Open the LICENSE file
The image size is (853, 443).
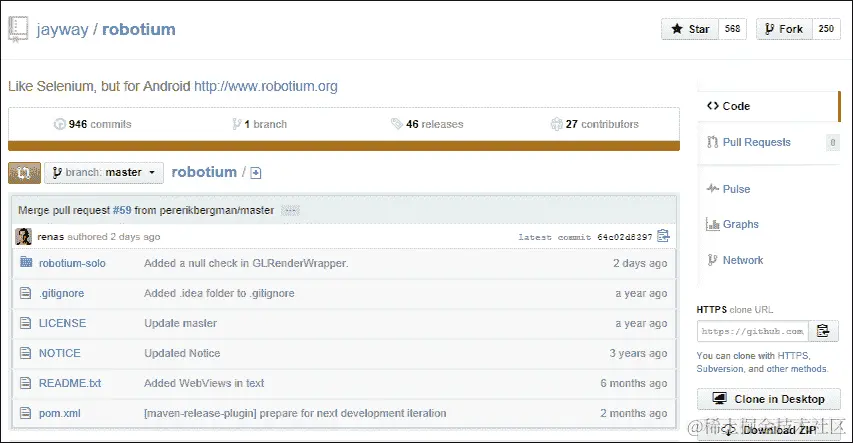point(63,323)
